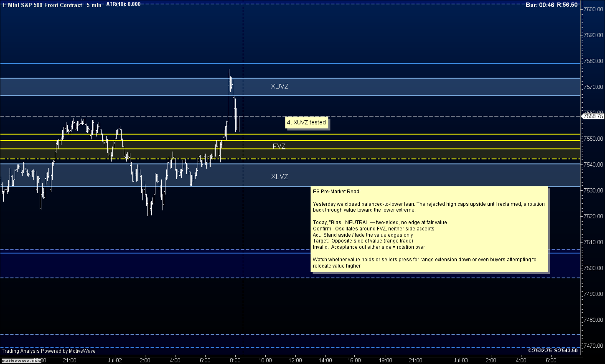Click the Jul-03 date marker
605x364 pixels.
coord(460,360)
